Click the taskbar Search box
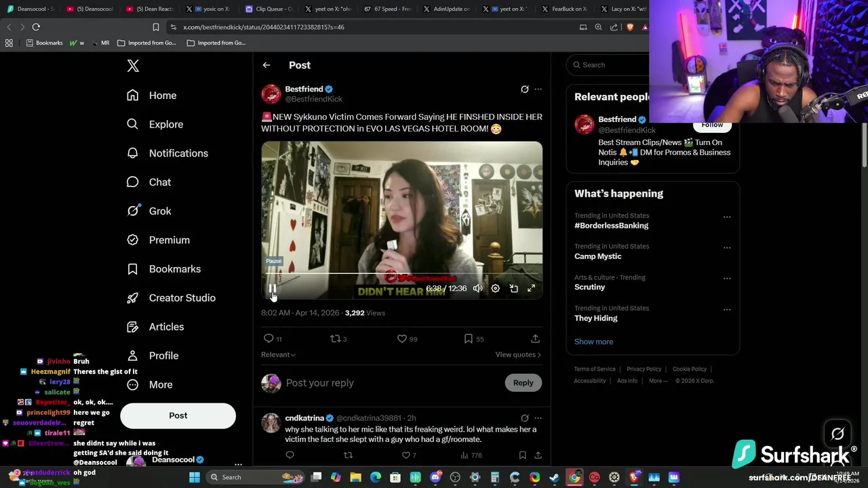The width and height of the screenshot is (868, 488). (x=256, y=477)
